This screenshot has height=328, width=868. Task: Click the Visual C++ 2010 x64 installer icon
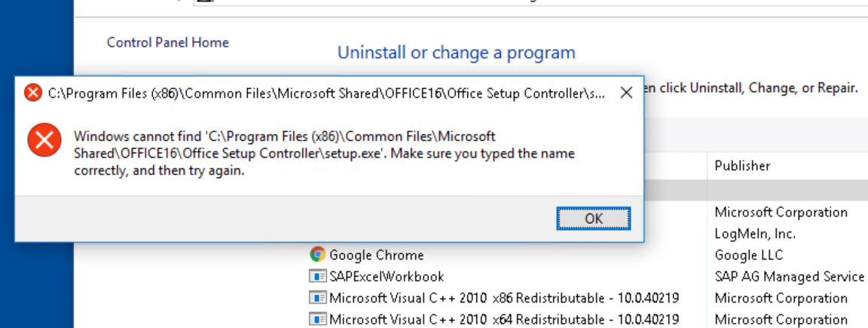point(317,319)
